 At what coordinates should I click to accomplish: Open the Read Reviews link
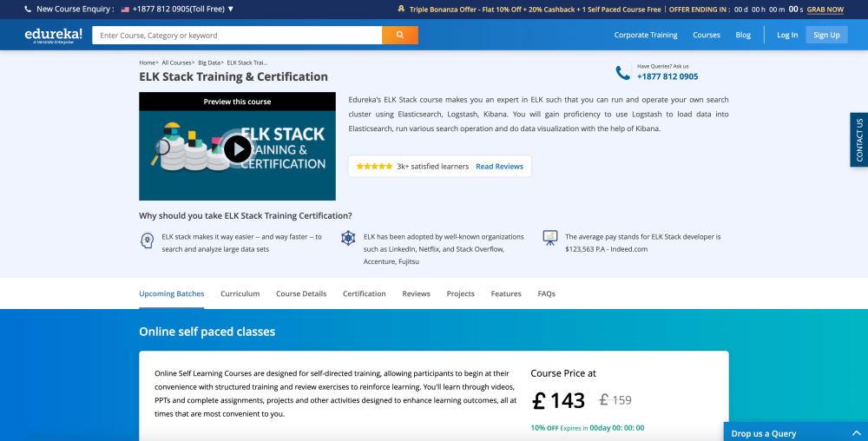click(x=499, y=167)
